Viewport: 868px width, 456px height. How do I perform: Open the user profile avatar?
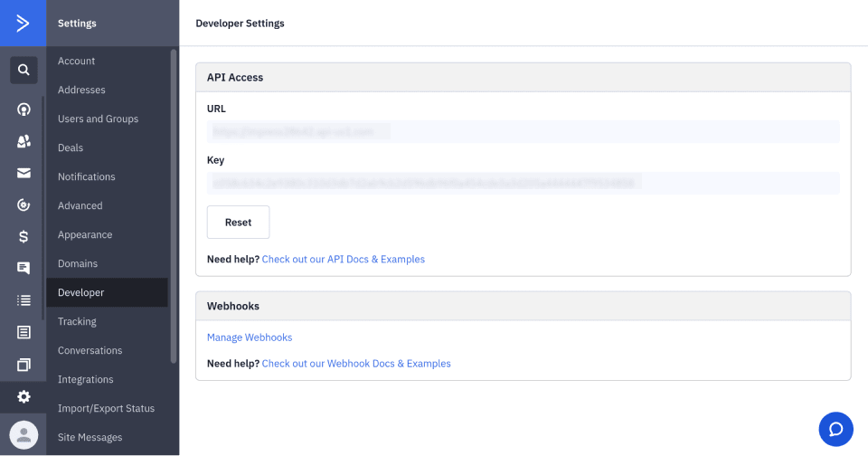(24, 435)
